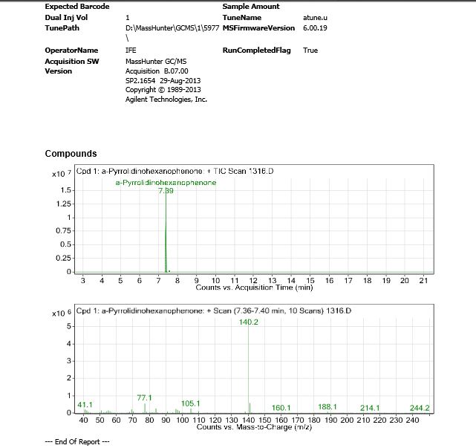The image size is (476, 448).
Task: Click the 'MassHunter GC/MS' text line
Action: [156, 62]
